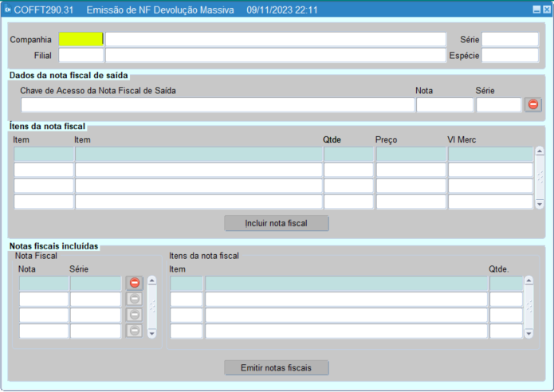This screenshot has width=554, height=392.
Task: Click the red remove icon beside the outgoing invoice Série field
Action: (x=532, y=104)
